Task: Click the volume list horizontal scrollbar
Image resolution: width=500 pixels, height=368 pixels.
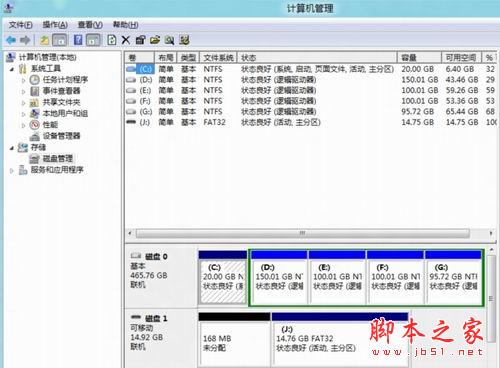Action: pos(303,233)
